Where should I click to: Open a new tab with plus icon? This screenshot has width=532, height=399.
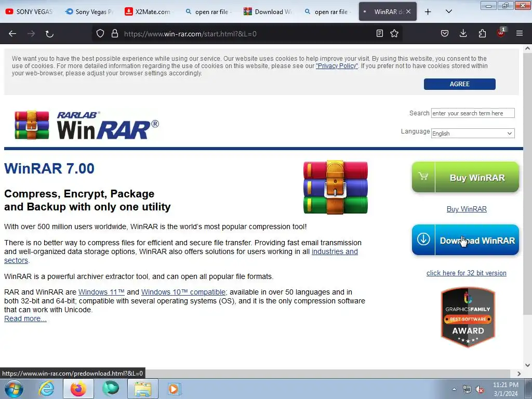(428, 12)
